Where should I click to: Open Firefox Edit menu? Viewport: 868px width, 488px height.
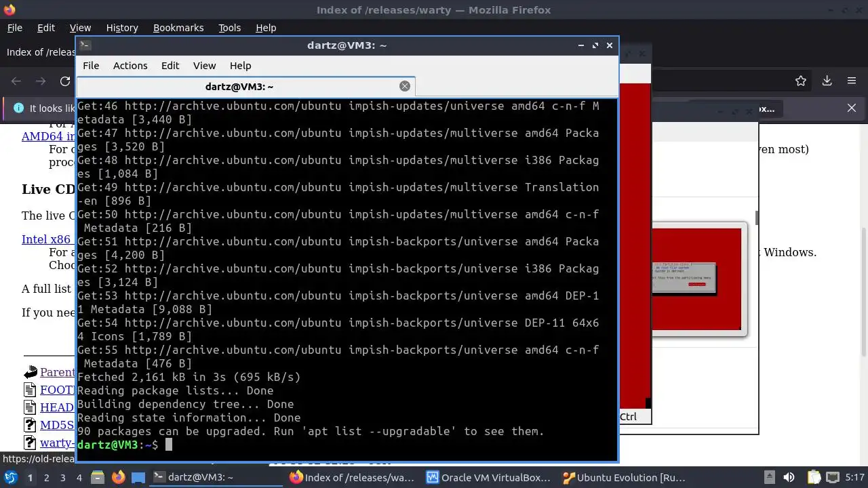46,28
